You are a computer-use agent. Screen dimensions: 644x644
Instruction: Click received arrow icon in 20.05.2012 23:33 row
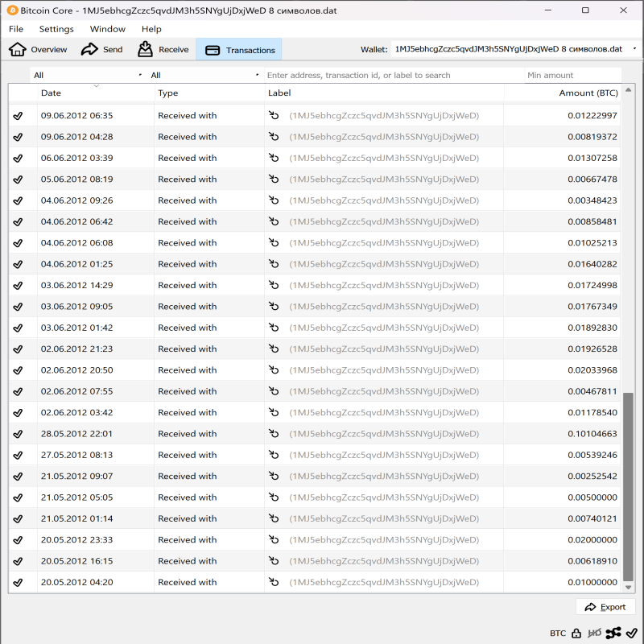tap(274, 539)
